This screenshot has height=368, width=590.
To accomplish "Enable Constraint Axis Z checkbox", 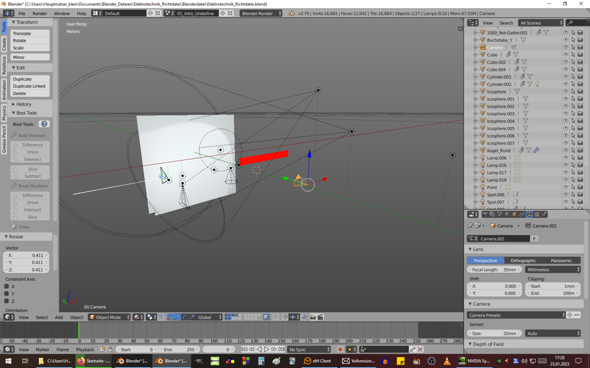I will (x=6, y=301).
